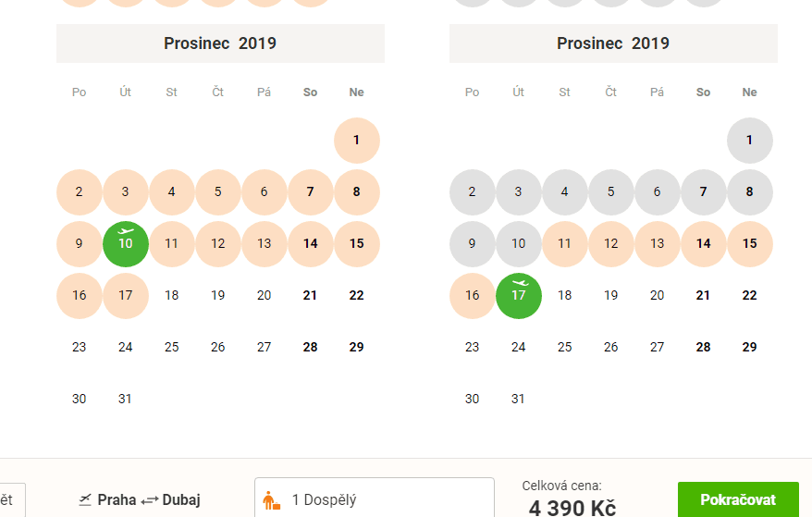Select December 16 in the right calendar
Image resolution: width=812 pixels, height=517 pixels.
[x=473, y=296]
